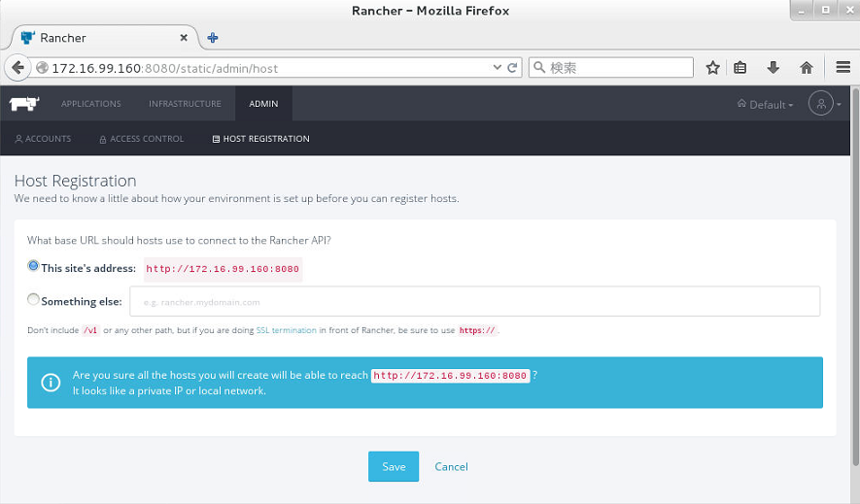The height and width of the screenshot is (504, 860).
Task: Open the URL history dropdown arrow
Action: click(x=497, y=67)
